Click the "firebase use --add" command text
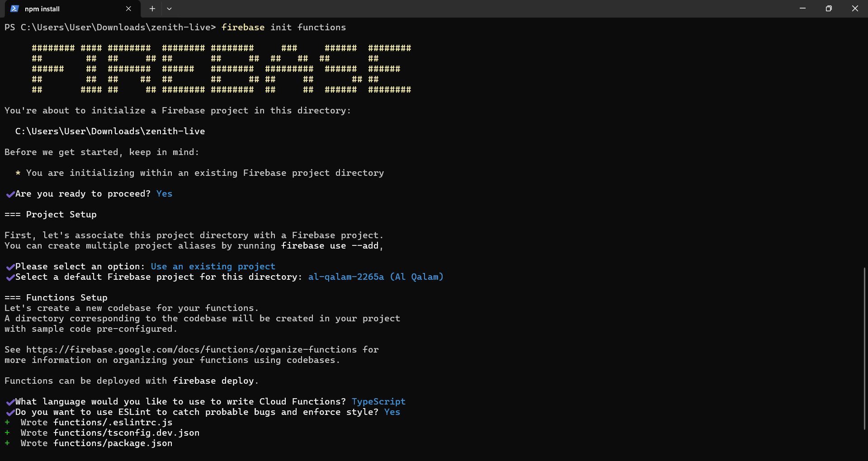868x461 pixels. [x=330, y=246]
